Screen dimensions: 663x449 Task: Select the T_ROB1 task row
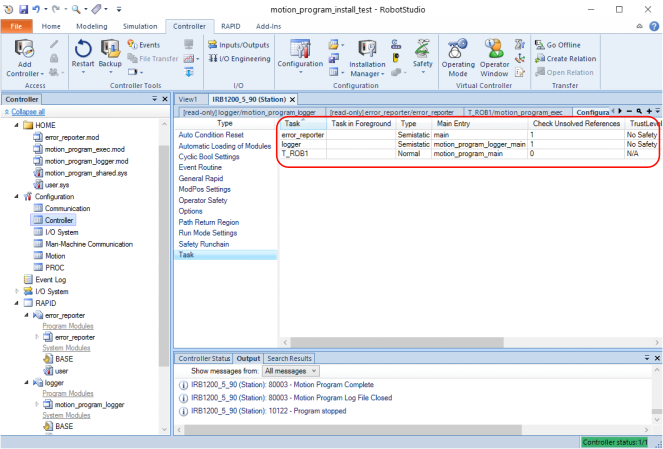pyautogui.click(x=469, y=153)
